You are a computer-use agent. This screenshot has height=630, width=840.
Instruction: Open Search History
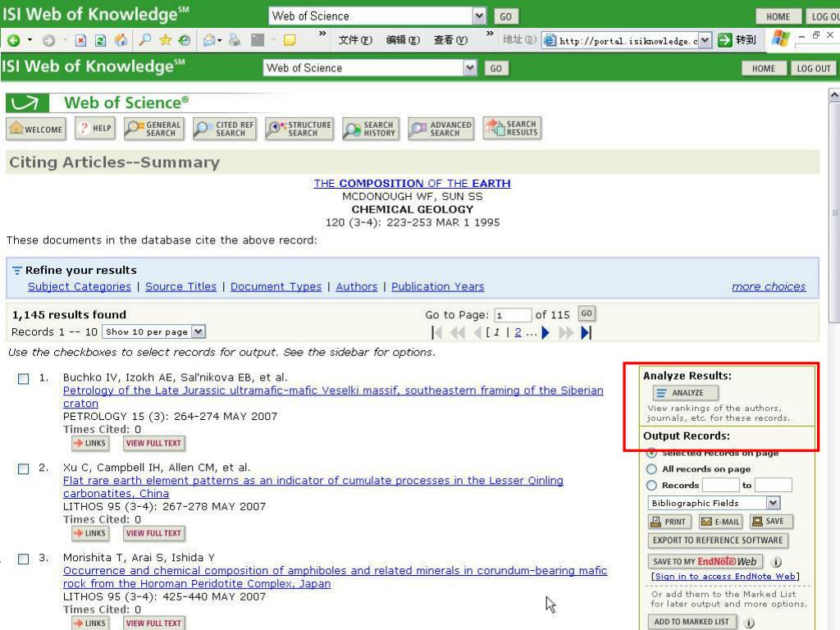point(371,129)
